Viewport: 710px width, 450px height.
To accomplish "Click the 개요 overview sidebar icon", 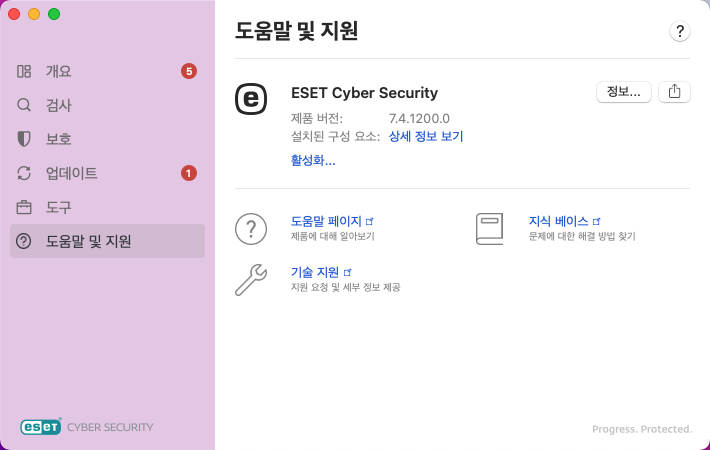I will pos(25,71).
